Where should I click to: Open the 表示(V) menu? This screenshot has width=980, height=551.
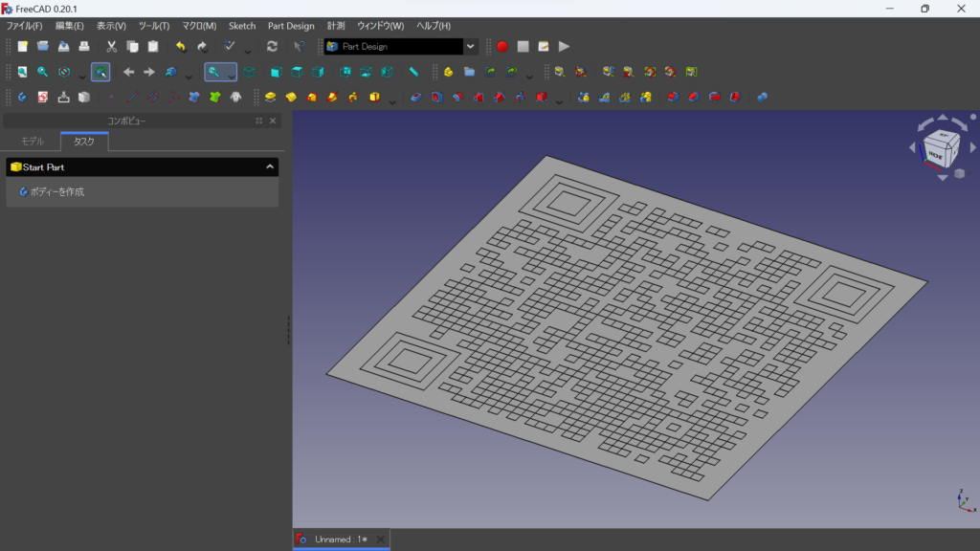pos(111,26)
